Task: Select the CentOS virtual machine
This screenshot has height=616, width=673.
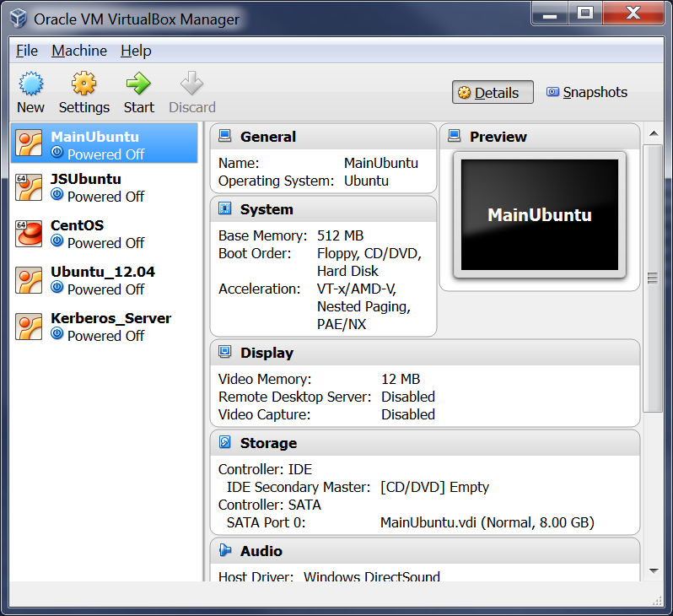Action: 105,234
